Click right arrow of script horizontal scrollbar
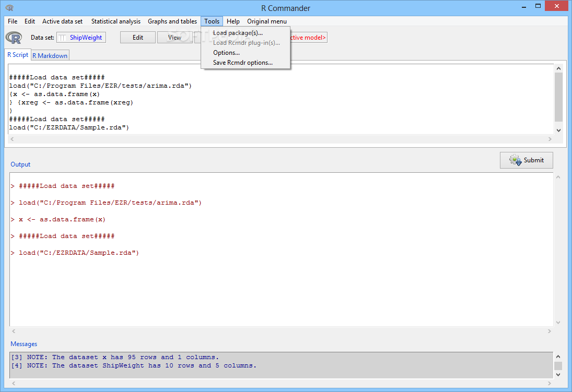The width and height of the screenshot is (572, 392). pos(550,139)
